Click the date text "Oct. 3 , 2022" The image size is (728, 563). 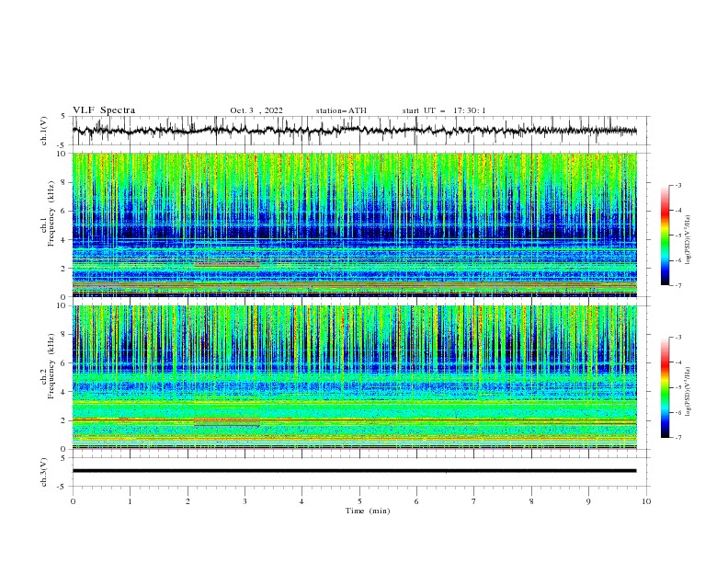click(256, 110)
